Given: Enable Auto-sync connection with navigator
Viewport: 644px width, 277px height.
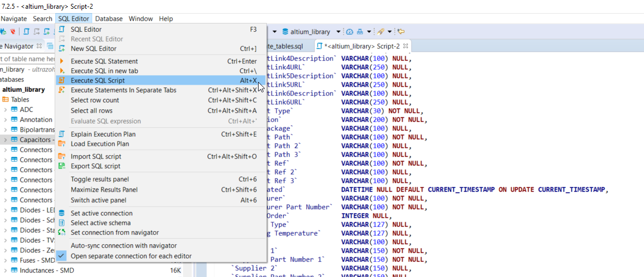Looking at the screenshot, I should (x=124, y=245).
